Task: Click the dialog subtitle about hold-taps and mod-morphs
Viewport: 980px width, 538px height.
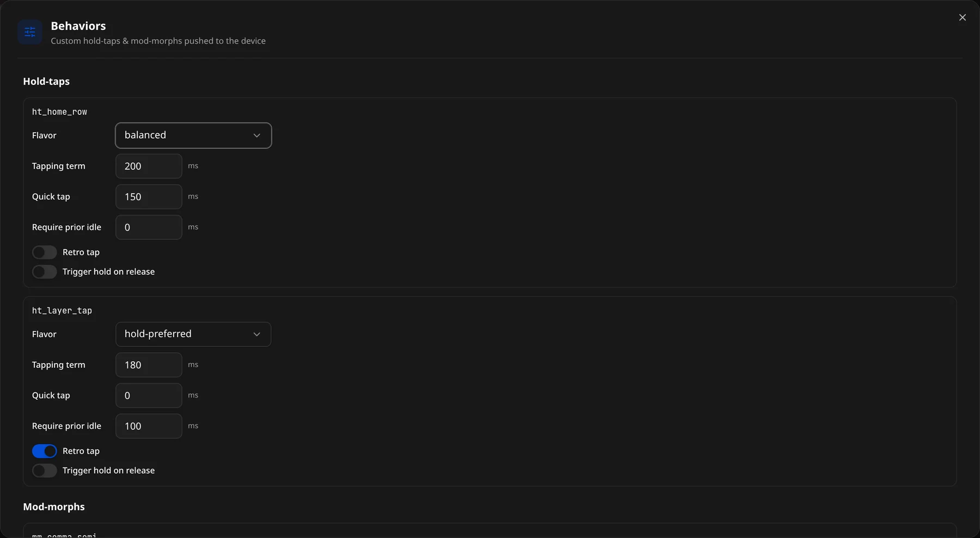Action: pos(158,41)
